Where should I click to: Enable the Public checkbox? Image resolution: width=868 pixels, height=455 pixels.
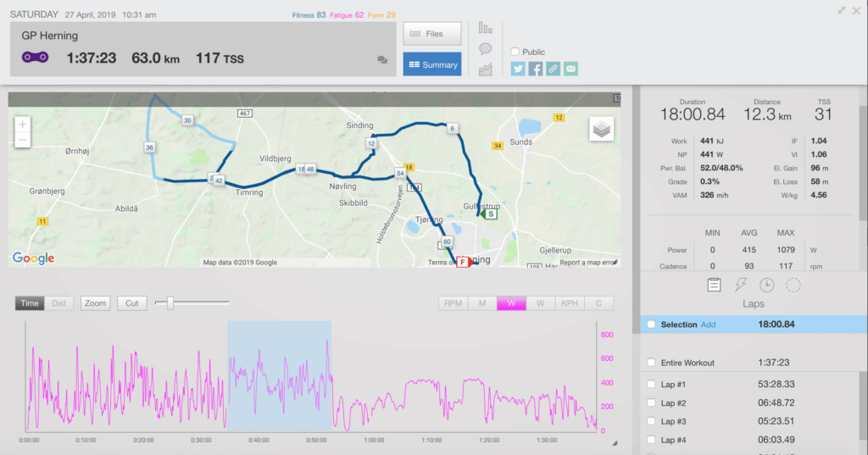[x=515, y=52]
